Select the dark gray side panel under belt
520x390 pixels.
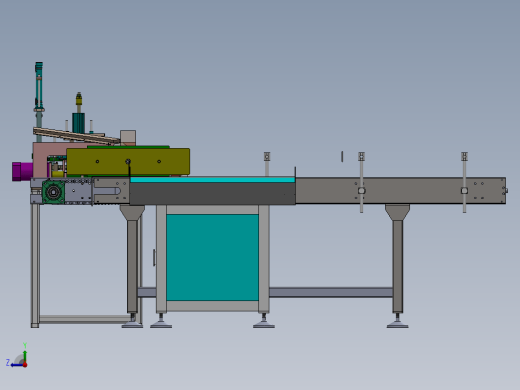(212, 194)
